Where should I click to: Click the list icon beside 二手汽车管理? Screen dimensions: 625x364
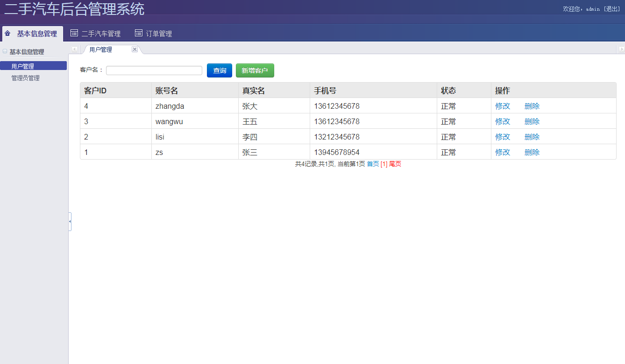pyautogui.click(x=74, y=33)
